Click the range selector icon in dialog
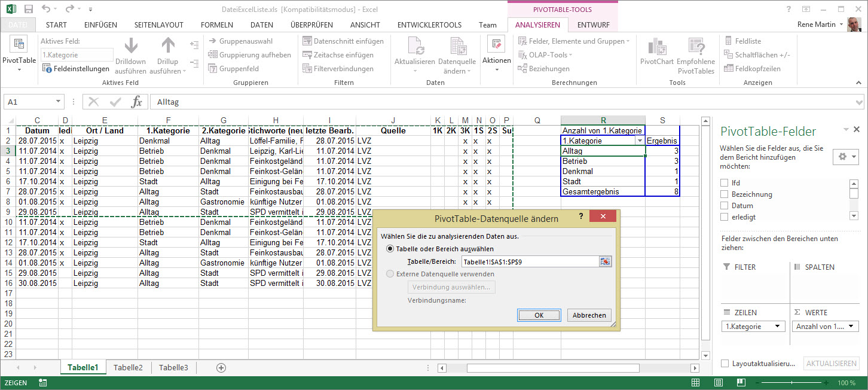The height and width of the screenshot is (390, 868). 605,261
